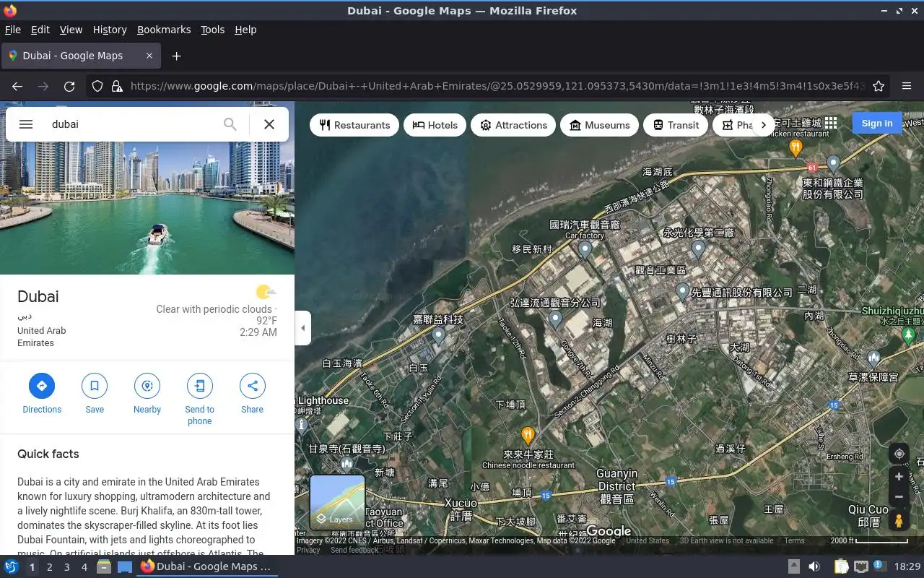Collapse the side panel arrow
Screen dimensions: 924x578
pyautogui.click(x=303, y=328)
